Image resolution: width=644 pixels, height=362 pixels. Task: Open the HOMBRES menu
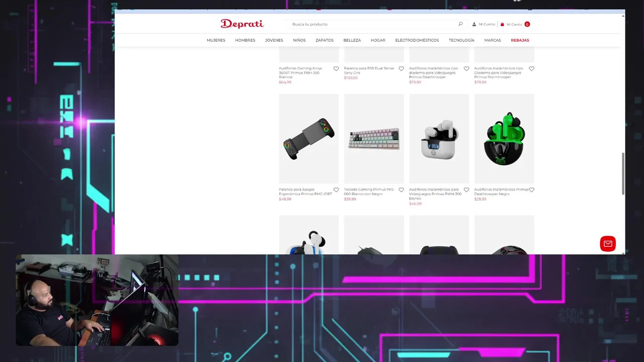(x=245, y=40)
